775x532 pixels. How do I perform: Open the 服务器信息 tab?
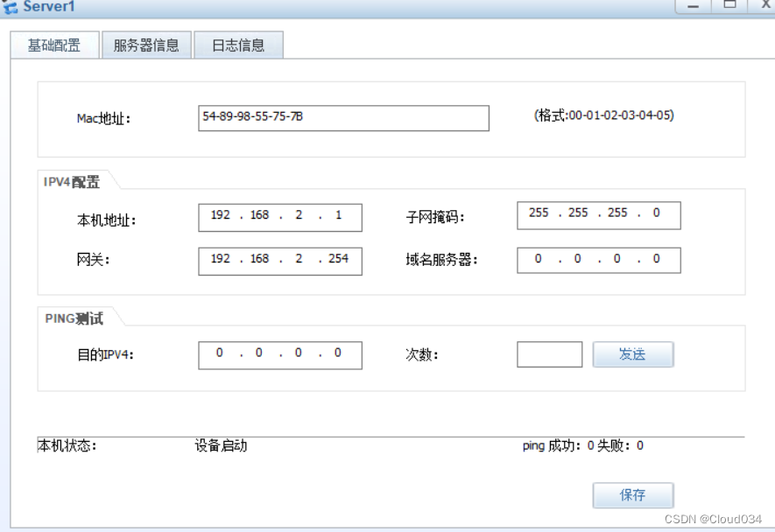click(x=146, y=45)
